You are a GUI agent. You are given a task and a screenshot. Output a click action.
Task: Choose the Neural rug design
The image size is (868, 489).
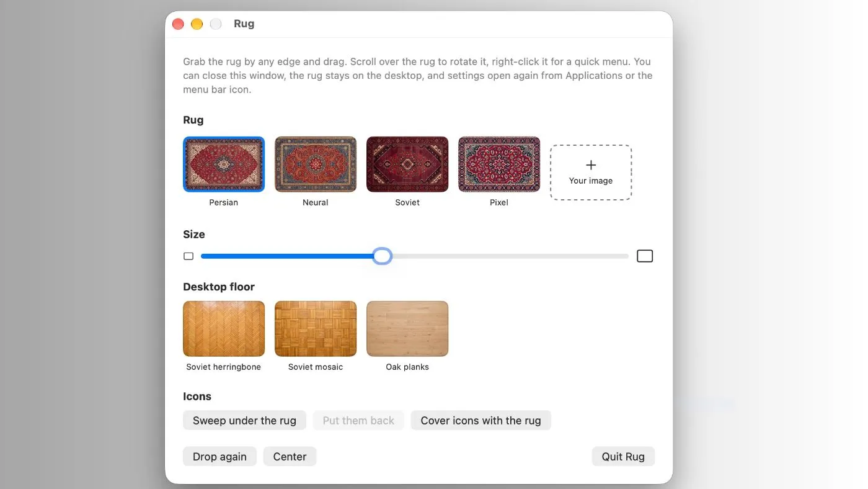[x=316, y=164]
